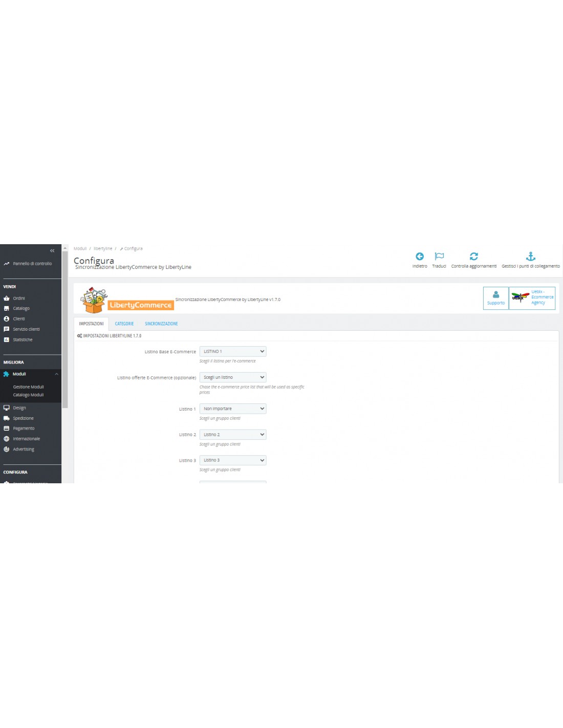This screenshot has height=728, width=563.
Task: Switch to the Sincronizzazione tab
Action: (161, 324)
